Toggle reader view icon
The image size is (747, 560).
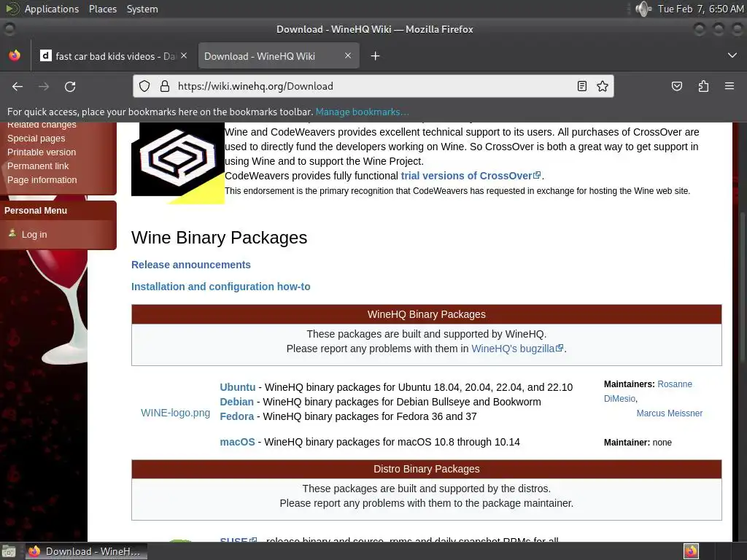(x=581, y=86)
